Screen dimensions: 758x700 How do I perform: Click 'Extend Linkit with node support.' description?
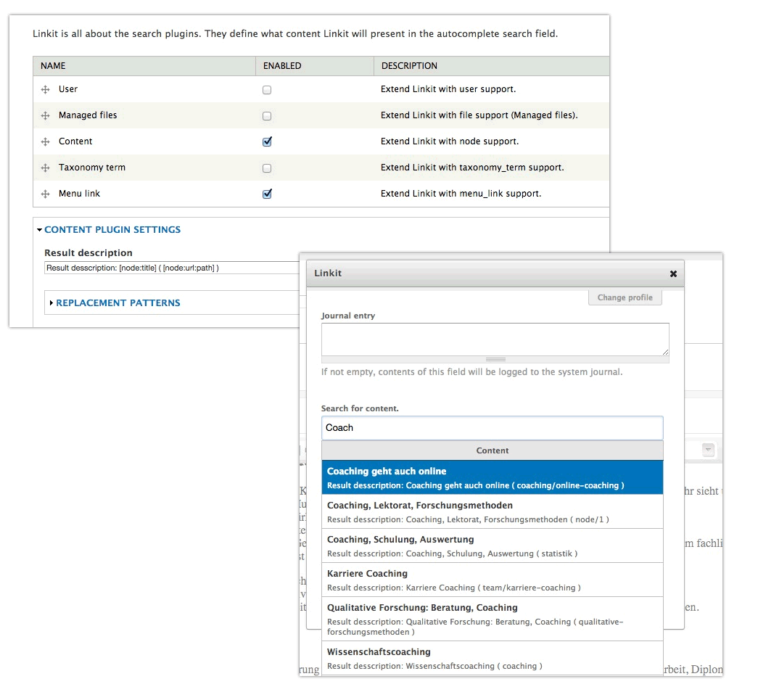(x=450, y=141)
